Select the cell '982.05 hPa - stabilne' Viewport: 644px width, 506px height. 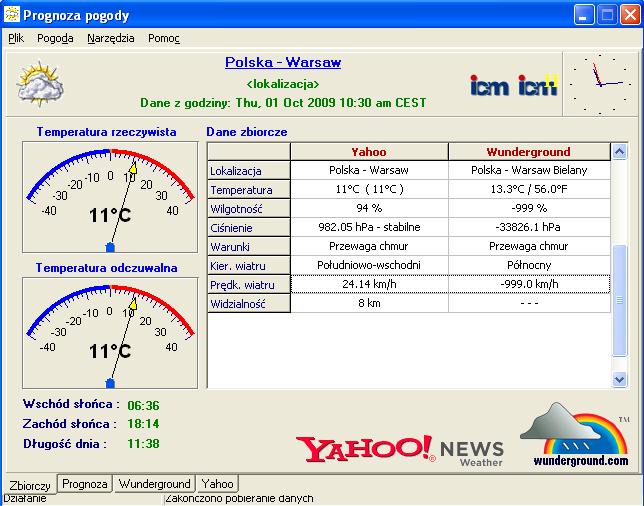coord(369,227)
